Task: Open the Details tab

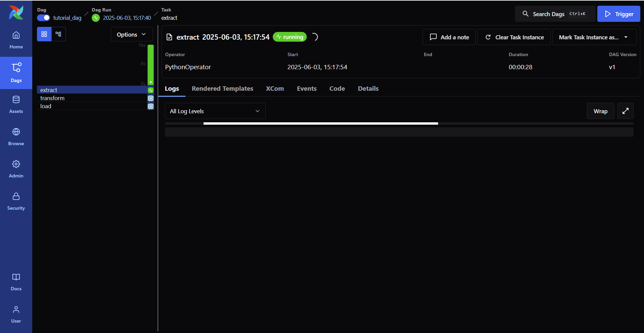Action: point(368,88)
